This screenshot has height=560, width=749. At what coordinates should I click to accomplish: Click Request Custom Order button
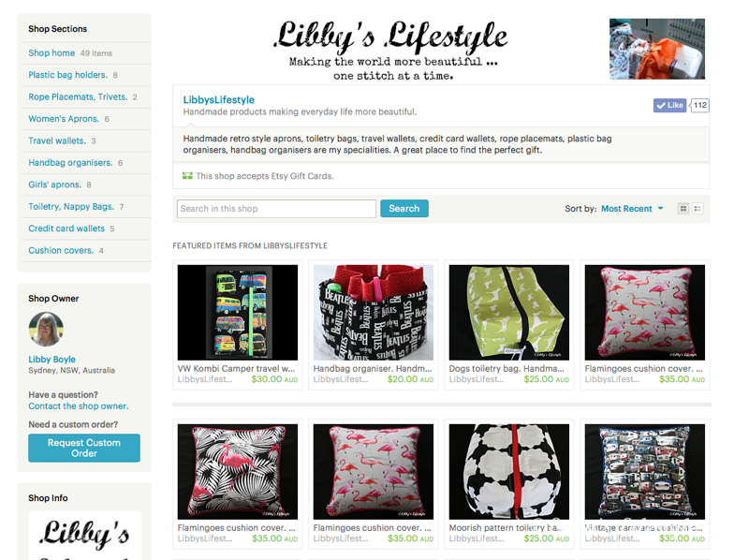84,448
